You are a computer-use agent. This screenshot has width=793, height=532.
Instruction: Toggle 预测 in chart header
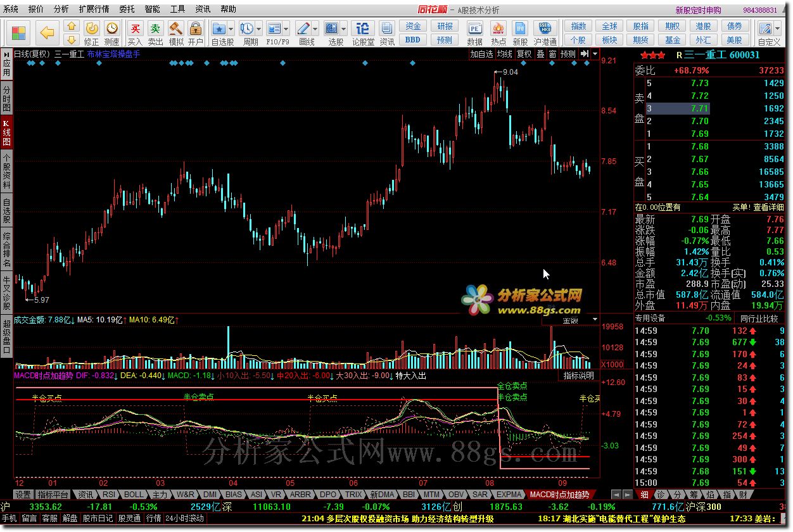tap(568, 54)
